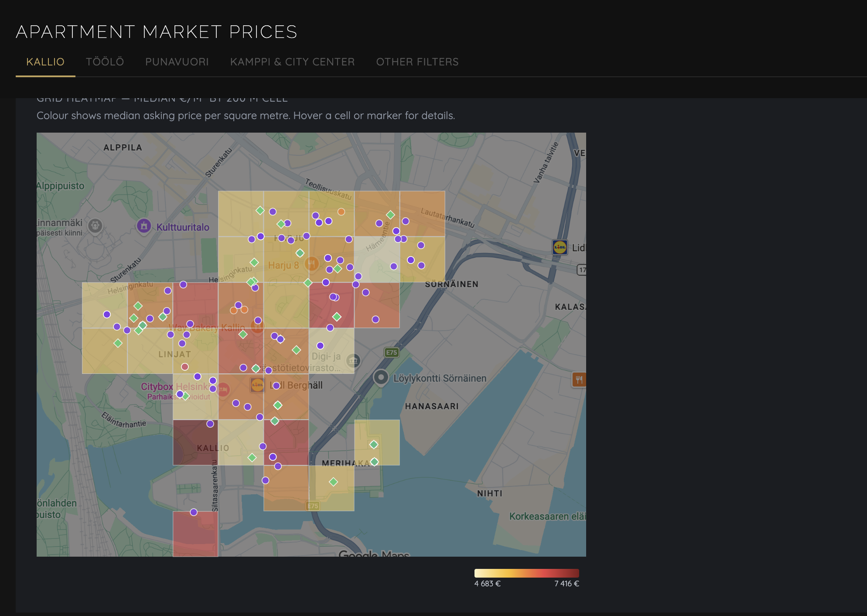Click the Lidl logo at map's right edge
Screen dimensions: 867x616
pyautogui.click(x=560, y=247)
